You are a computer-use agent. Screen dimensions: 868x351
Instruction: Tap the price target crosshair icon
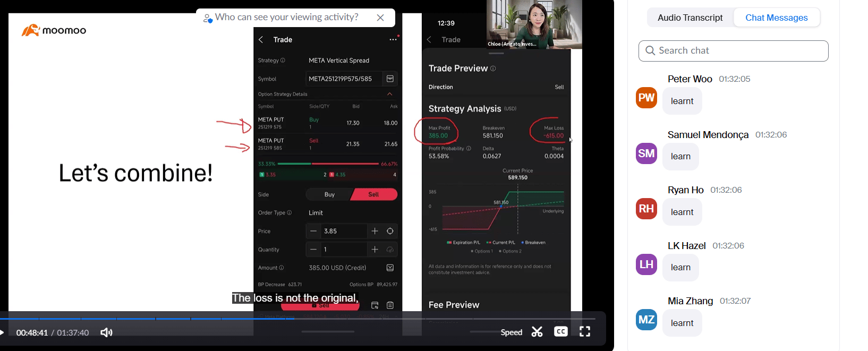pos(390,231)
